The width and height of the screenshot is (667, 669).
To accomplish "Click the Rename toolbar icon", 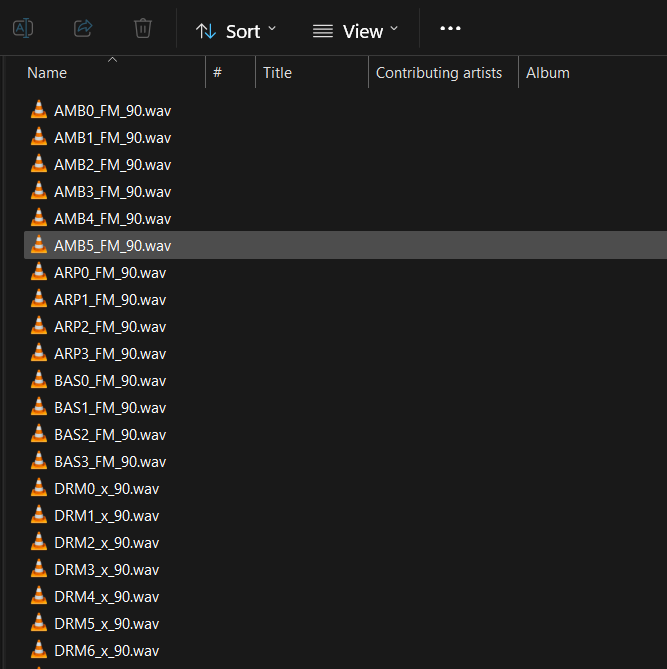I will tap(23, 29).
